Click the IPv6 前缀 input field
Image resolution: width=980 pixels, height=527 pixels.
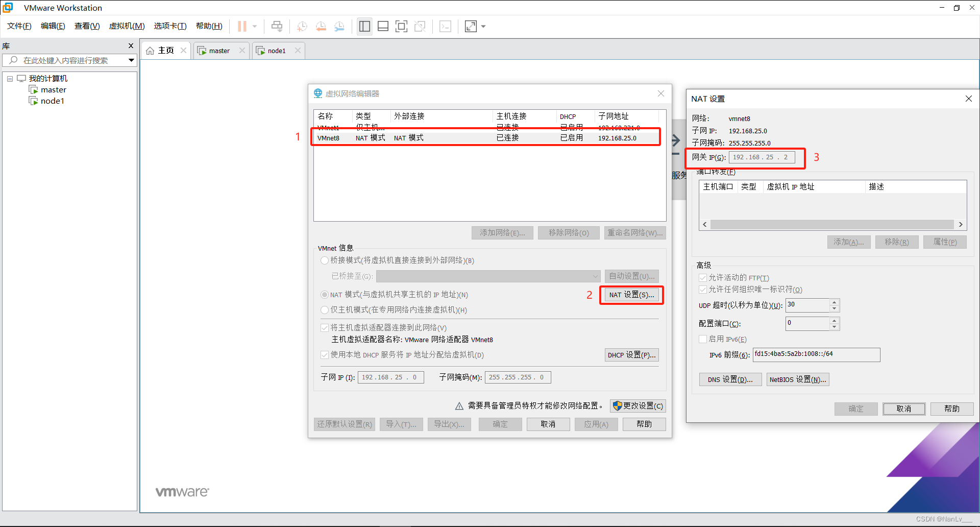click(816, 354)
